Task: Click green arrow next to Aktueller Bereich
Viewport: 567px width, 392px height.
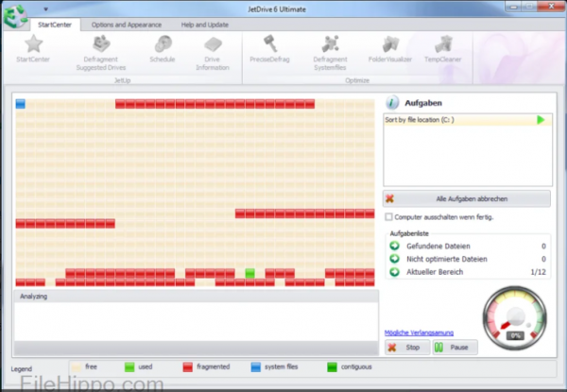Action: (x=394, y=272)
